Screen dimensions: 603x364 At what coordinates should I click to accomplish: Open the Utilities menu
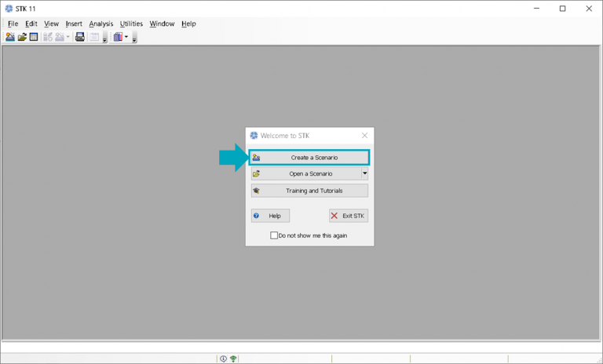pos(131,24)
